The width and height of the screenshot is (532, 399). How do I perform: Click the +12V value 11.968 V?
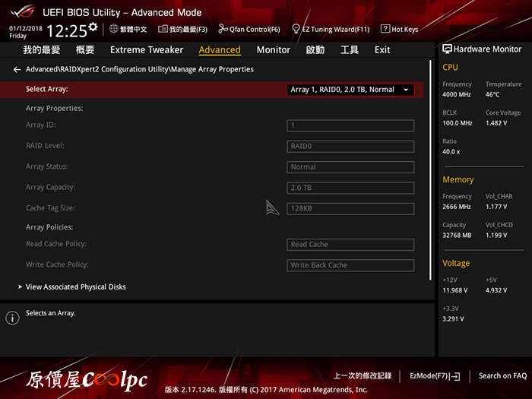[454, 290]
